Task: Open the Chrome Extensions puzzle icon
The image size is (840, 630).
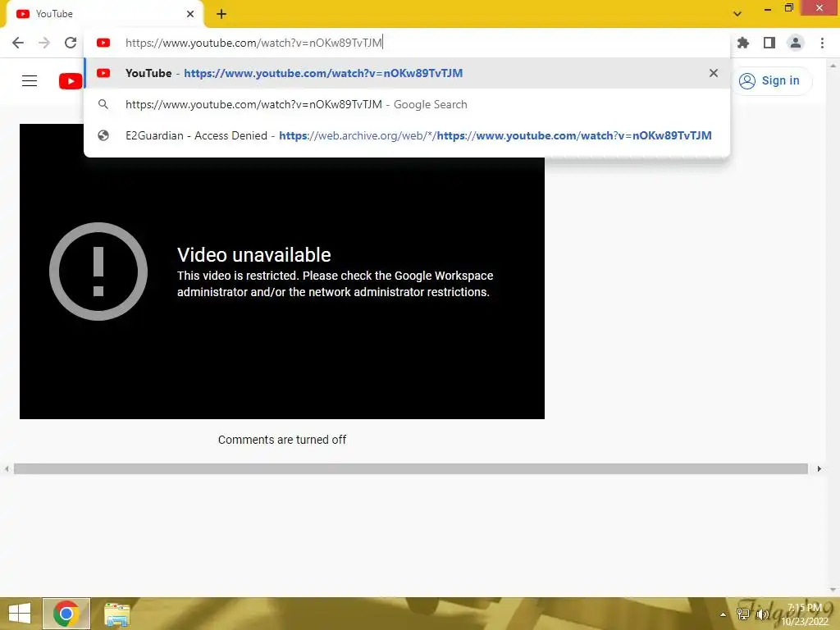Action: (743, 43)
